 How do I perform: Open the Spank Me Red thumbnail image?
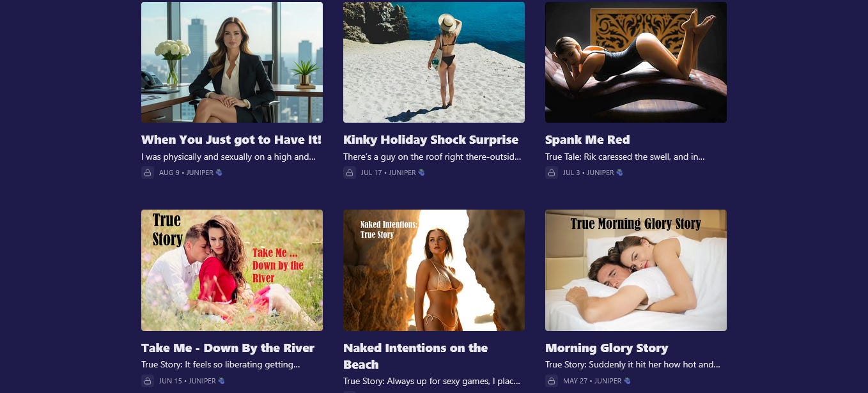[x=636, y=62]
